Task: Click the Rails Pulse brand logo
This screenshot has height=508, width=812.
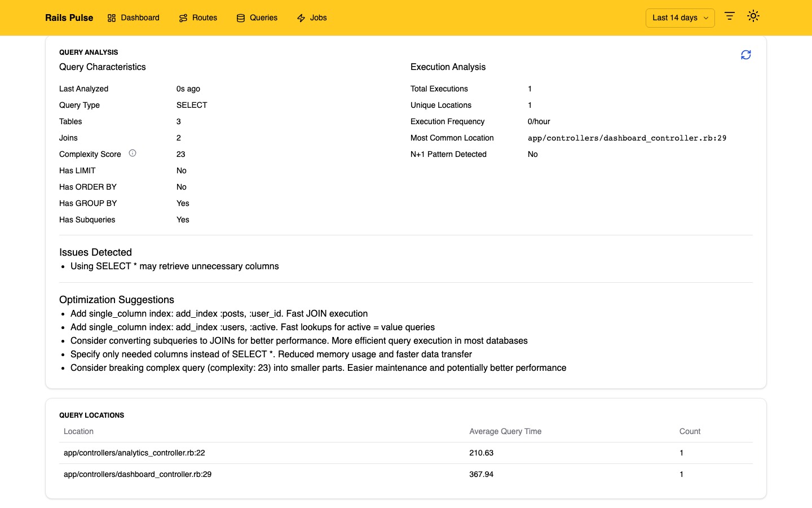Action: click(x=69, y=17)
